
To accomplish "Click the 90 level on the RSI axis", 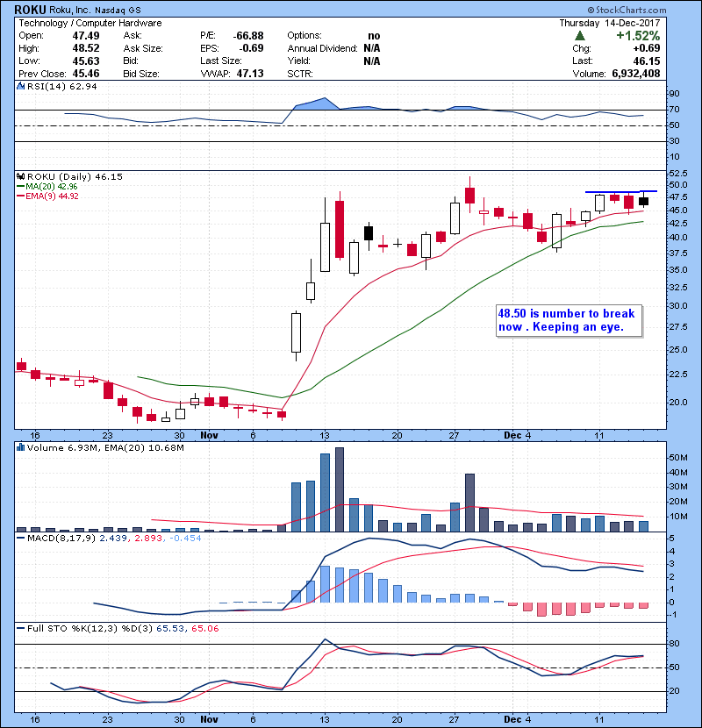I will [674, 94].
